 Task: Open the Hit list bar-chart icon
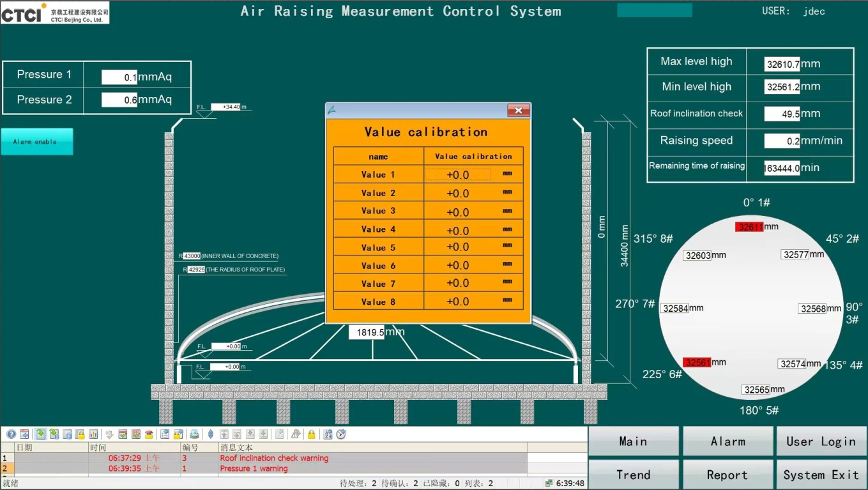pos(93,434)
